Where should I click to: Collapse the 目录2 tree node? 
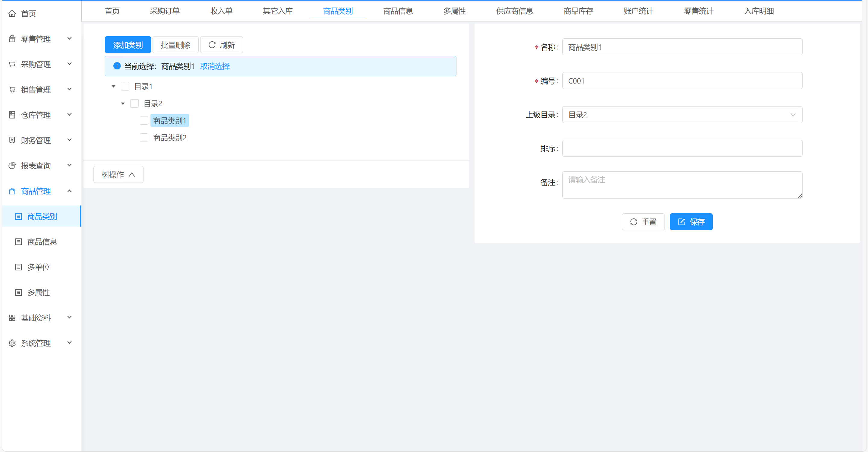(123, 103)
